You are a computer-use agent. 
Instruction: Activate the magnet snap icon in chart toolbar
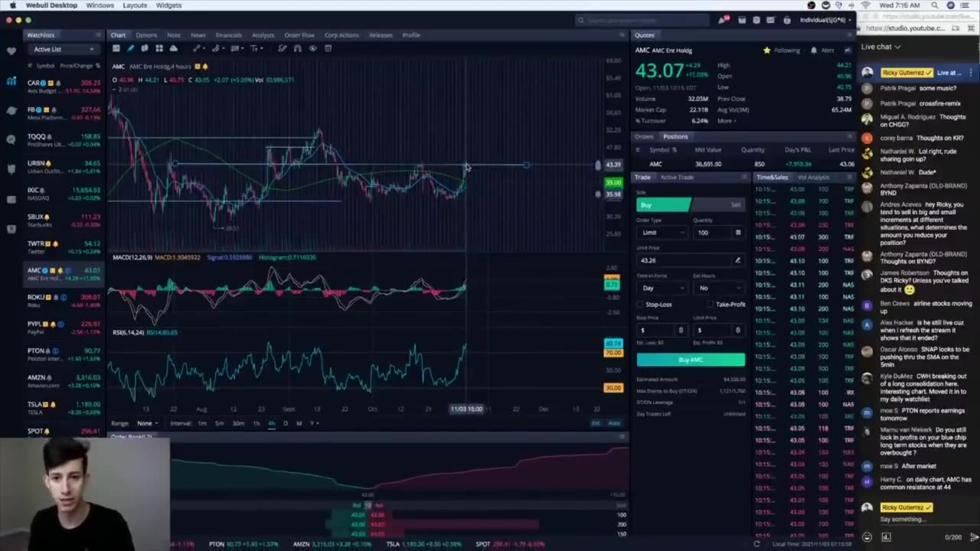click(x=297, y=48)
